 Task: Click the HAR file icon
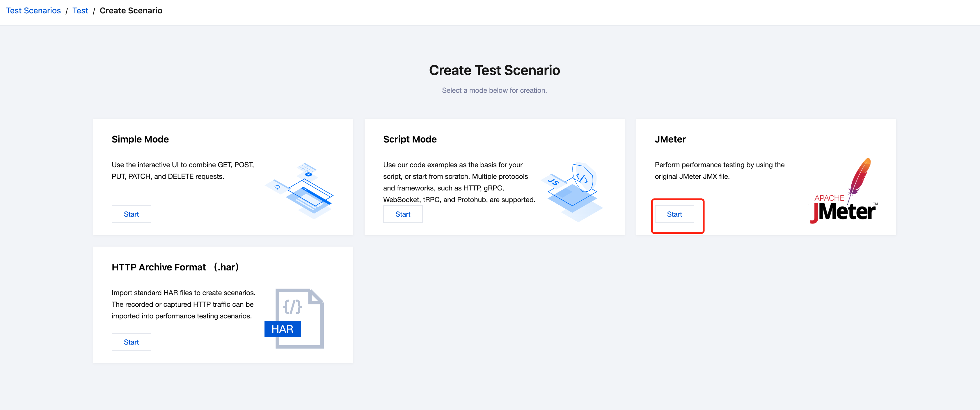coord(294,318)
